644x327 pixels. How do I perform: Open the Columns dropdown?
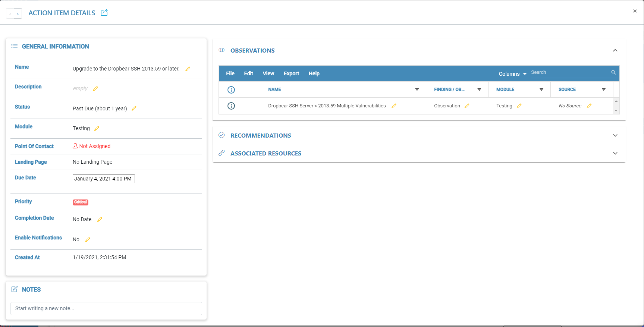pos(512,74)
